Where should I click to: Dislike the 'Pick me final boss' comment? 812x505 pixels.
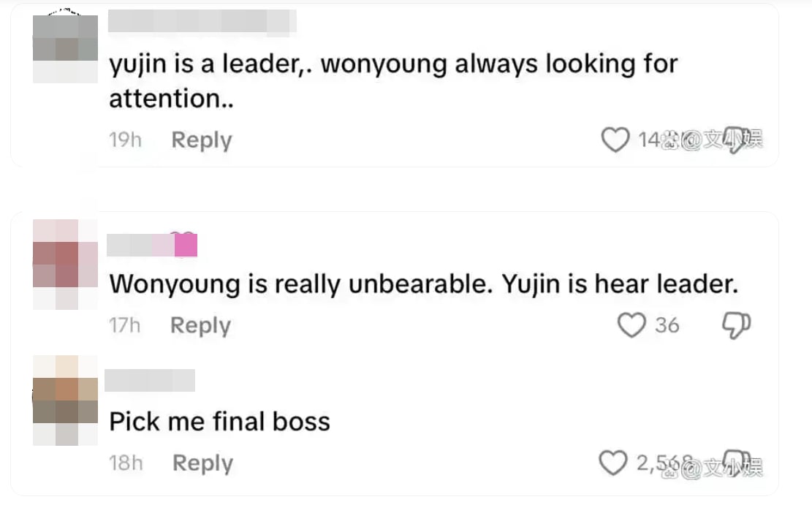click(737, 463)
